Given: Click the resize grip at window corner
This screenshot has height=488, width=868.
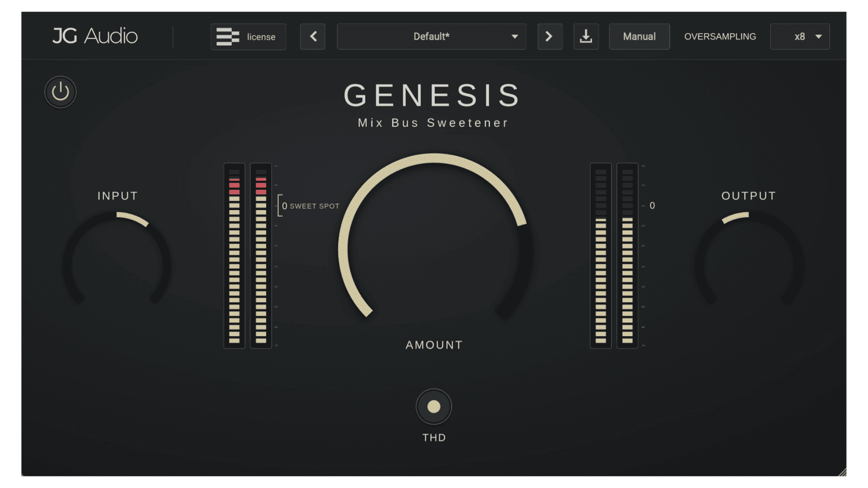Looking at the screenshot, I should click(x=842, y=472).
